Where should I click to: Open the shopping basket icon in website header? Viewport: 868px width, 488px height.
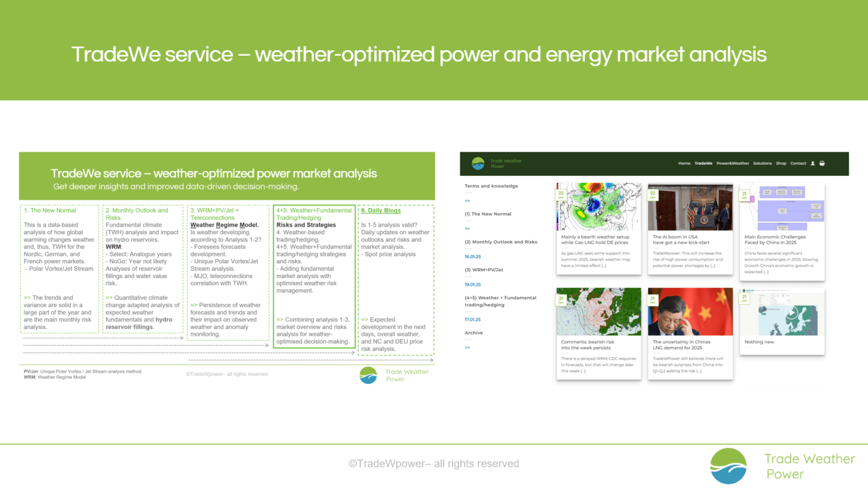[x=822, y=163]
